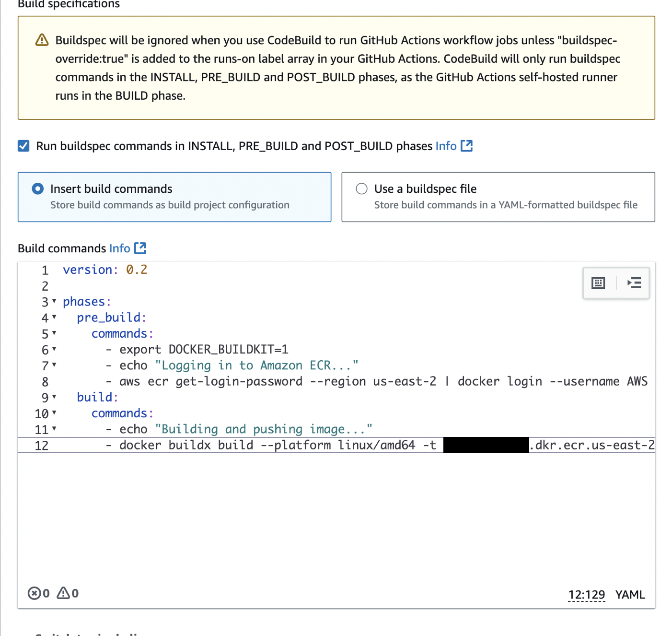Open keyboard shortcuts panel in the code editor toolbar
This screenshot has width=672, height=636.
(598, 283)
